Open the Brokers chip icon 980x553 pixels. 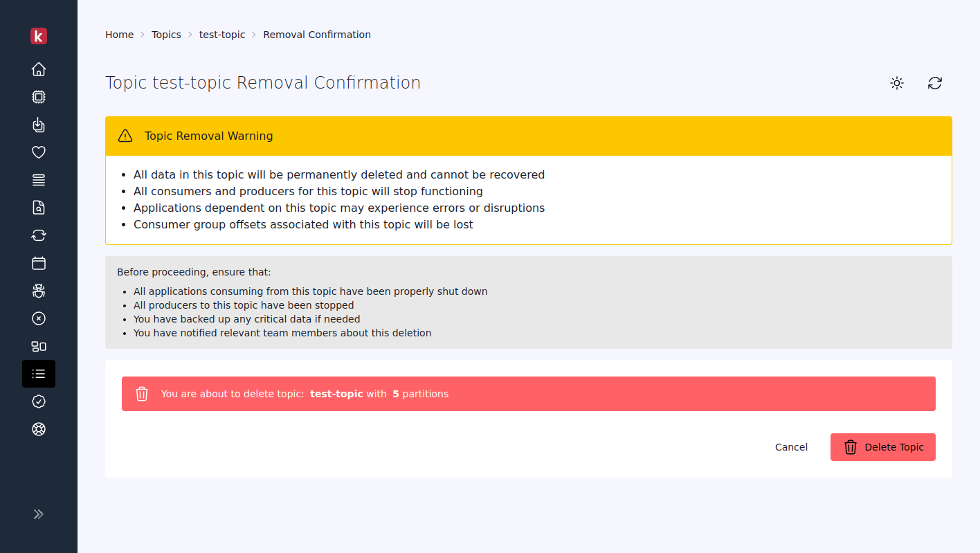(x=39, y=97)
